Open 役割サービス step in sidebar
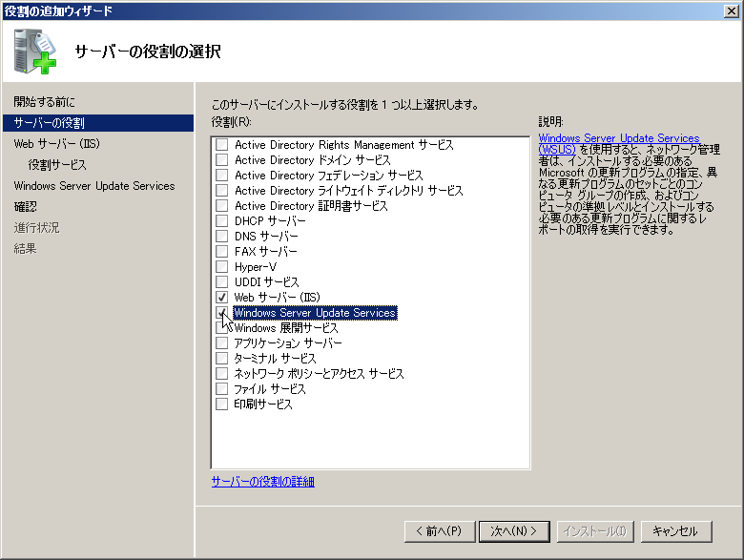Viewport: 744px width, 560px height. pos(57,165)
